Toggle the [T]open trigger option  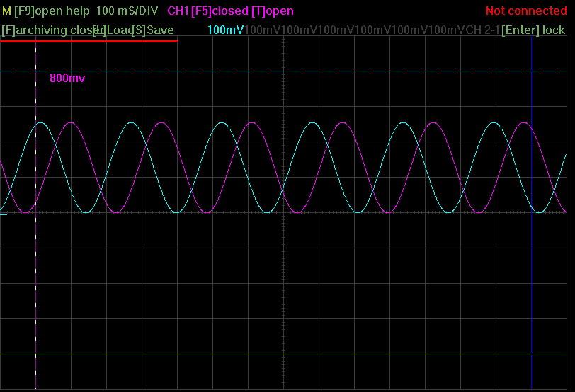coord(273,11)
